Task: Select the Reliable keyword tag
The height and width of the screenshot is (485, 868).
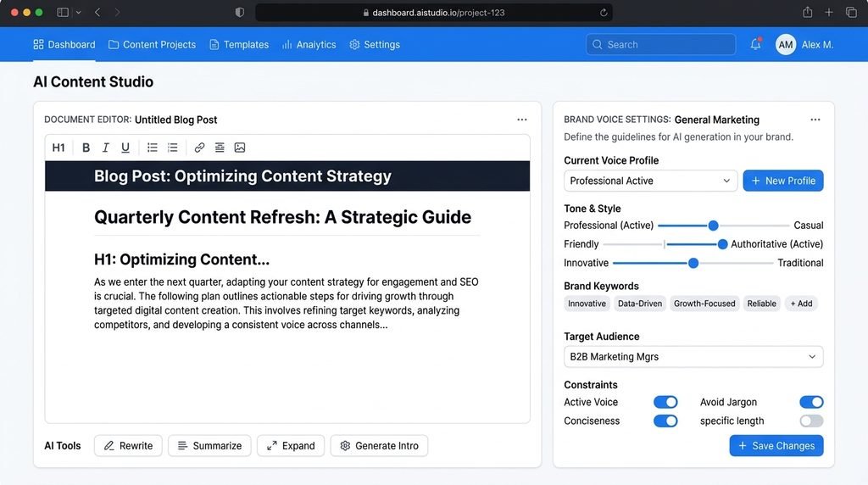Action: 762,304
